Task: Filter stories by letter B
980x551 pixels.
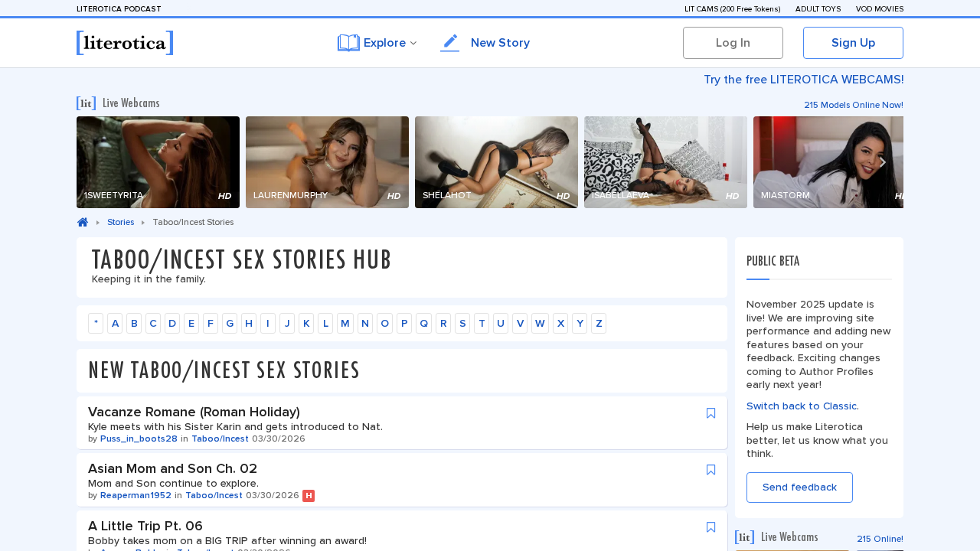Action: click(134, 323)
